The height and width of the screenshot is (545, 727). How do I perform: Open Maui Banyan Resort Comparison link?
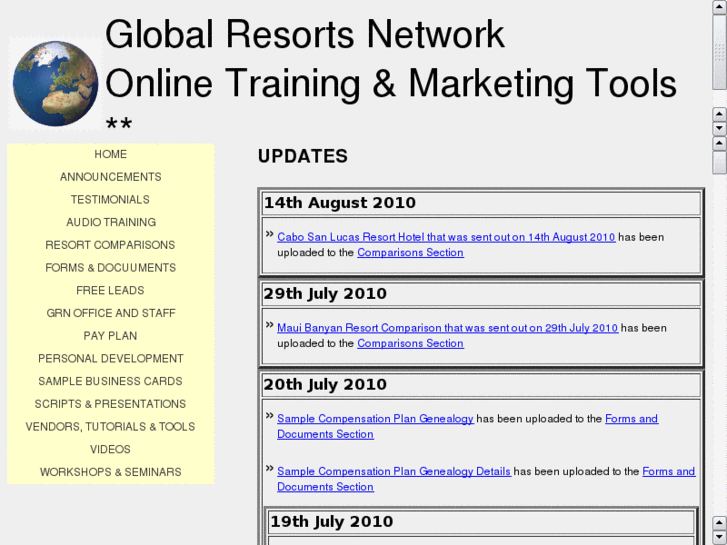click(x=447, y=328)
